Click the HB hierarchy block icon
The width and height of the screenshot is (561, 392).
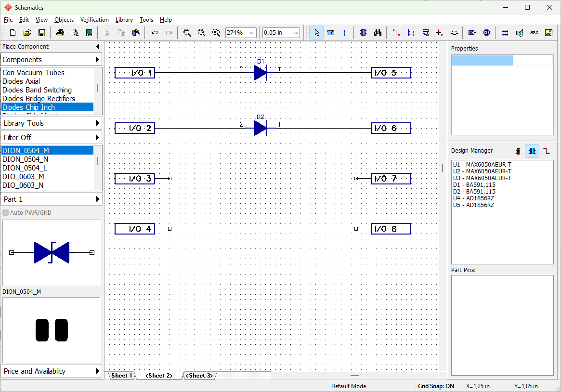486,33
